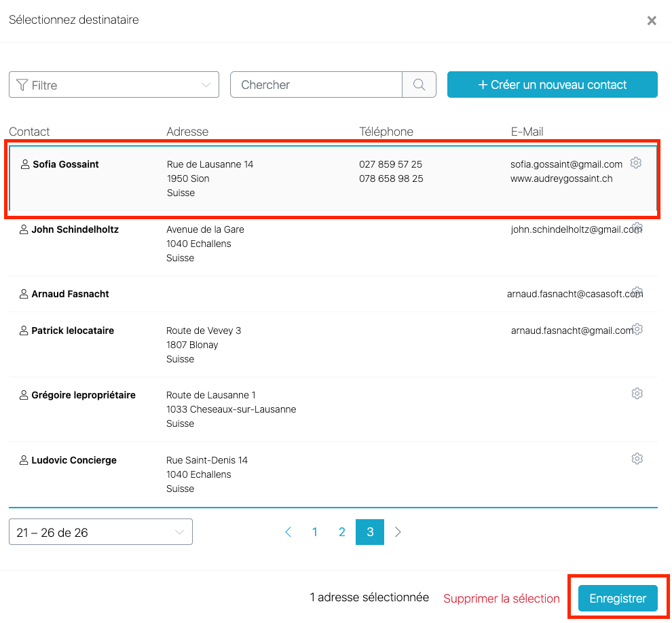The height and width of the screenshot is (623, 672).
Task: Go to previous page with left chevron
Action: click(288, 532)
